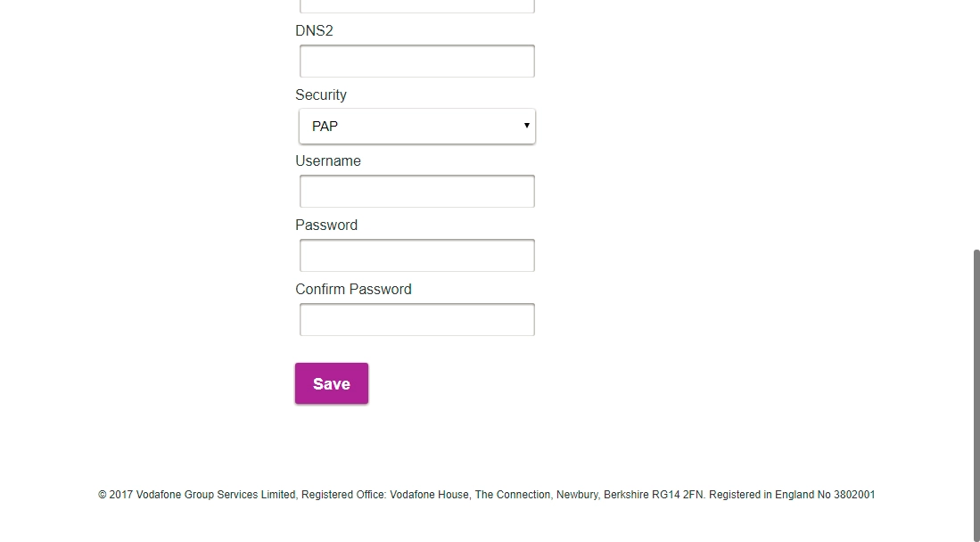Click the Security dropdown arrow
The image size is (980, 542).
coord(526,126)
